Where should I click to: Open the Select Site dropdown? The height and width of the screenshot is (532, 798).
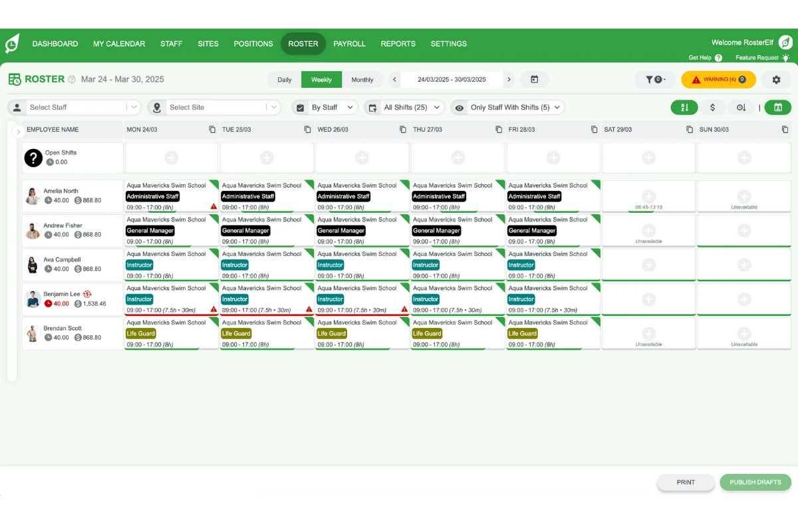coord(215,107)
